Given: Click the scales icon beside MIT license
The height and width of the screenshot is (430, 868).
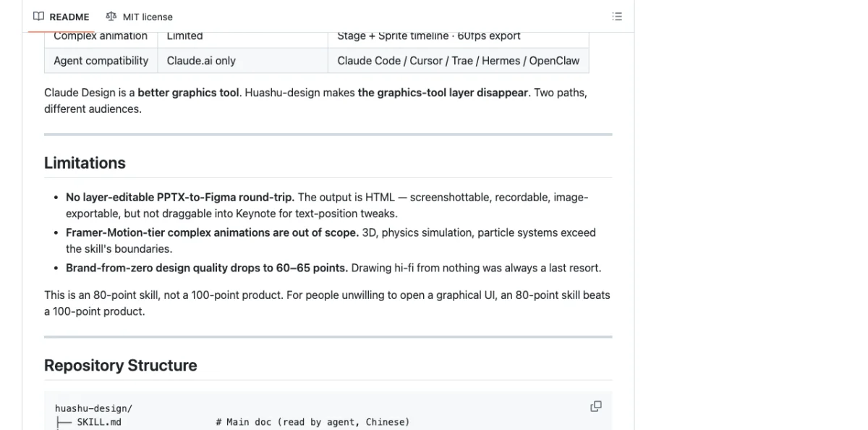Looking at the screenshot, I should point(111,17).
